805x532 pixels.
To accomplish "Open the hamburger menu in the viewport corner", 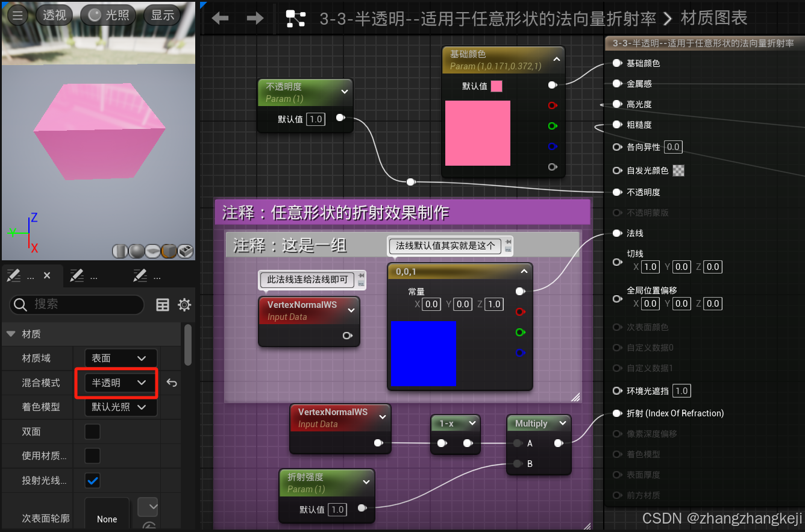I will (17, 15).
